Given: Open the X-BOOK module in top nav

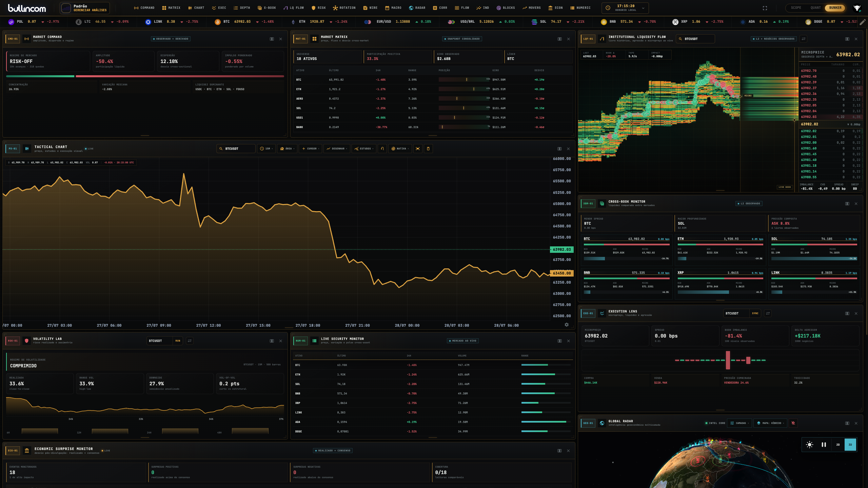Looking at the screenshot, I should click(267, 8).
